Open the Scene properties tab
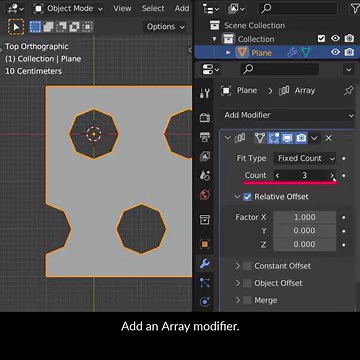This screenshot has width=360, height=360. pos(205,175)
